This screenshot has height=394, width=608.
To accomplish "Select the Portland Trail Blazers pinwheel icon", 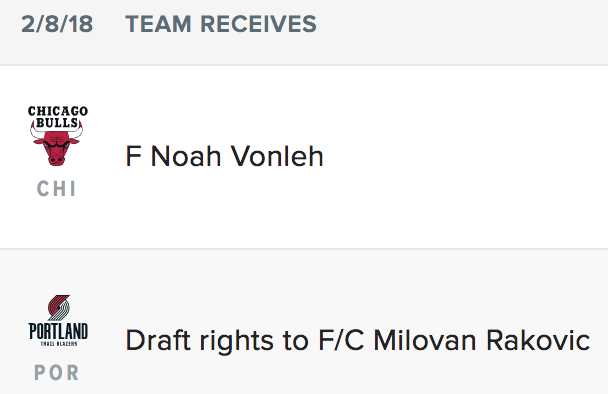I will (x=59, y=308).
